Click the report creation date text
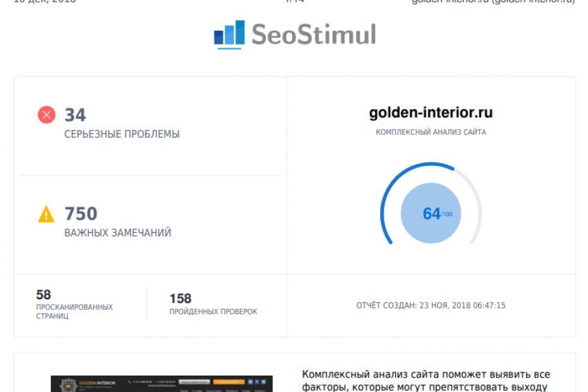 click(431, 305)
